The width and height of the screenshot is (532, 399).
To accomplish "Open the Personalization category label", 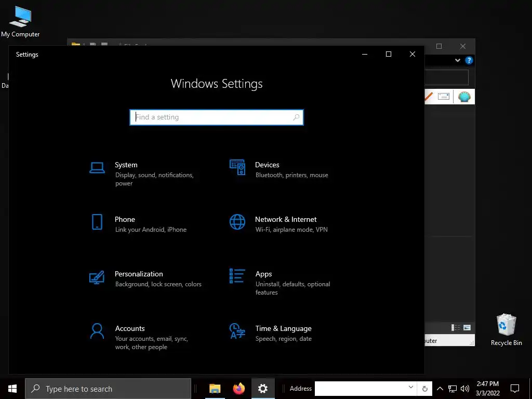I will (139, 274).
